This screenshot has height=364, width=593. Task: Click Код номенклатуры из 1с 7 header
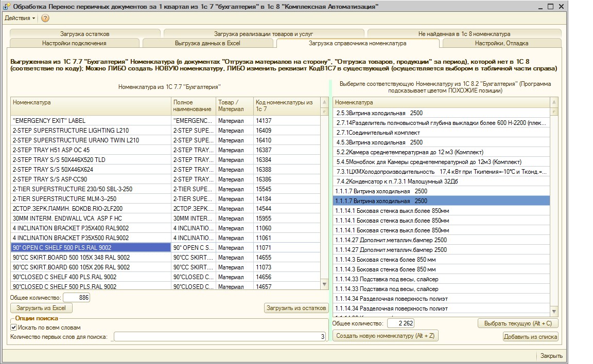click(x=287, y=106)
